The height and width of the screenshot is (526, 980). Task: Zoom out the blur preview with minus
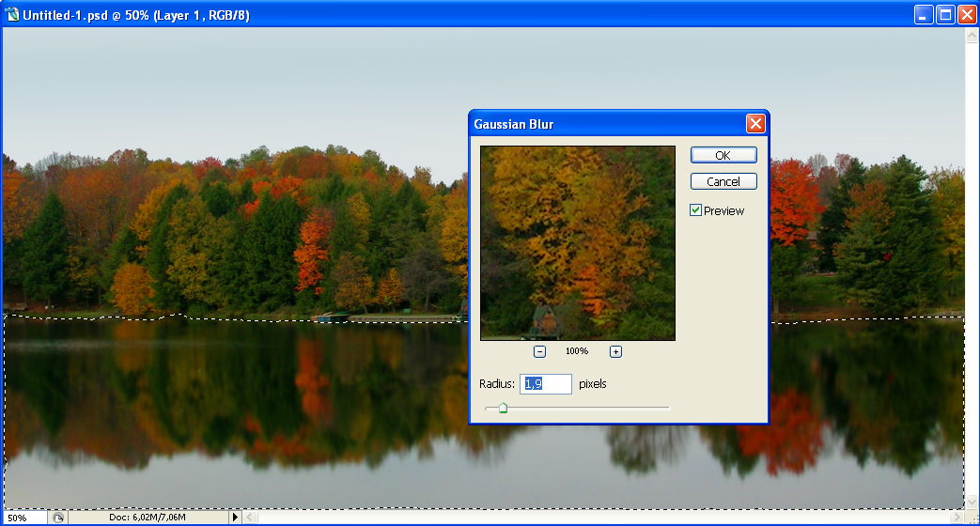[540, 351]
